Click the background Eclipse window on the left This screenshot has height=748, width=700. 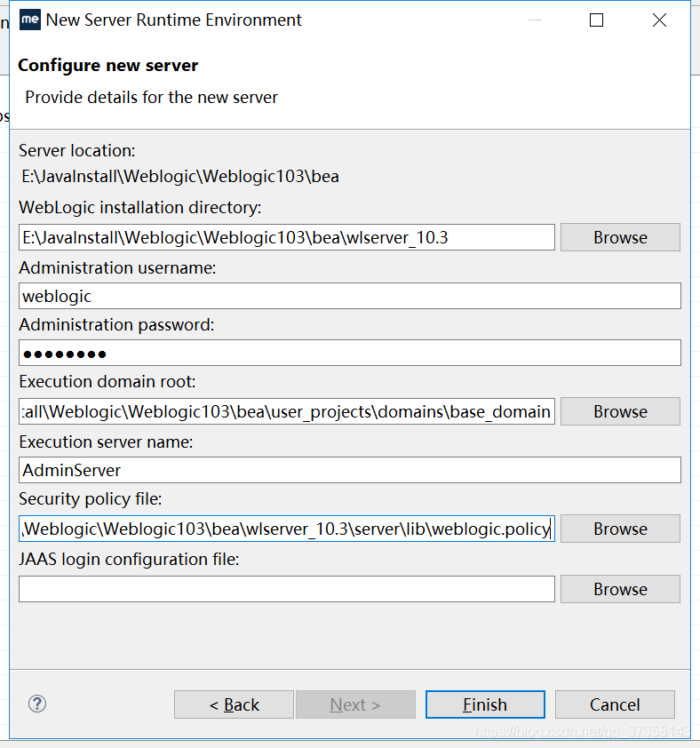coord(5,115)
